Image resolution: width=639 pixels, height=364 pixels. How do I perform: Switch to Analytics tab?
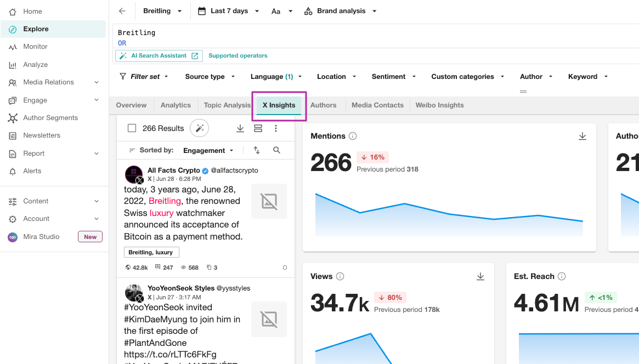(176, 105)
